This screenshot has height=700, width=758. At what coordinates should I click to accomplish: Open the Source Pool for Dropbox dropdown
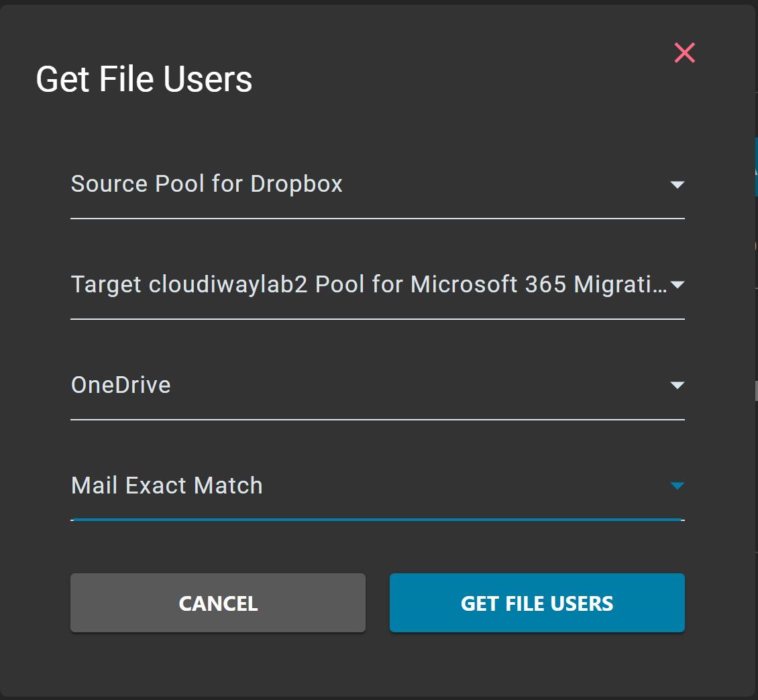(378, 184)
